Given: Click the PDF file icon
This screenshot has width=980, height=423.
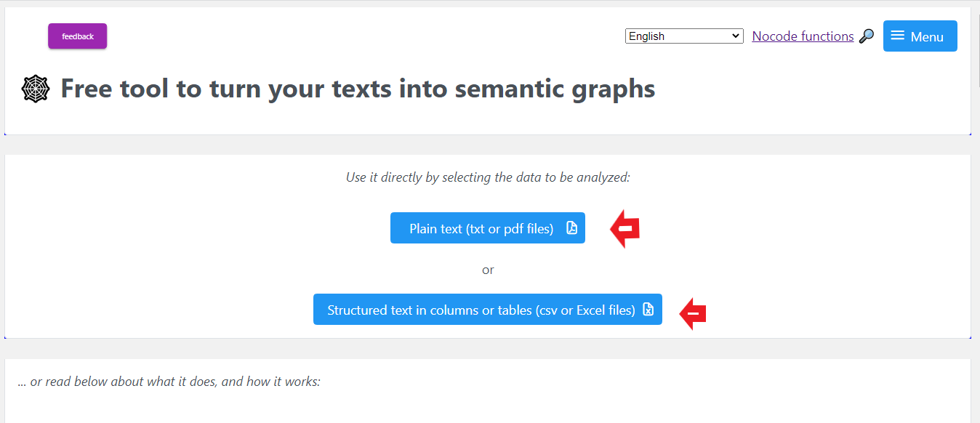Looking at the screenshot, I should pos(571,228).
